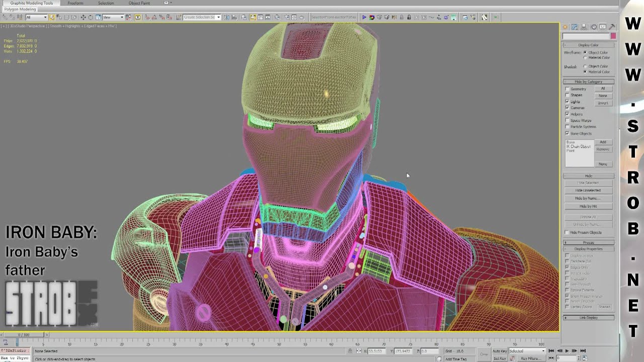The height and width of the screenshot is (362, 644).
Task: Uncheck the Bone Objects checkbox
Action: (x=568, y=134)
